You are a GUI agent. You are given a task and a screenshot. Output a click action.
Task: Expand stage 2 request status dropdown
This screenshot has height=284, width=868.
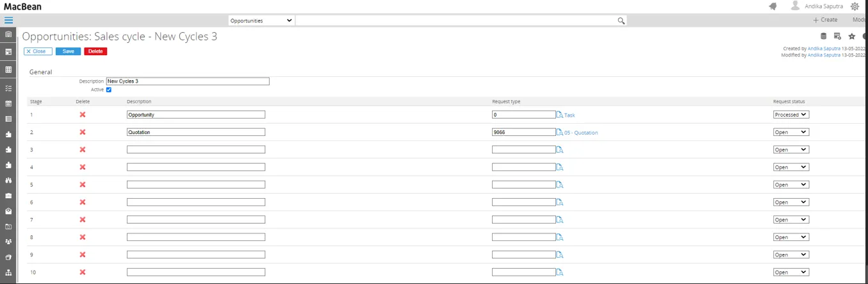click(790, 132)
